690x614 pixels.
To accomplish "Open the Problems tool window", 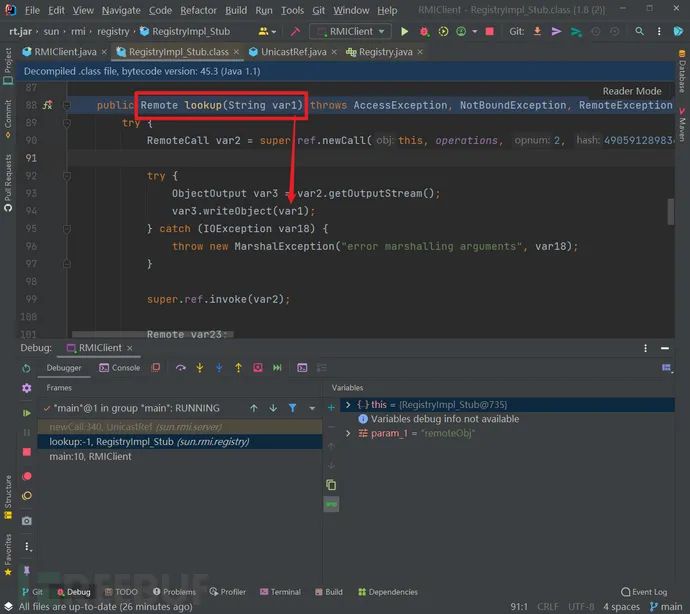I will click(175, 592).
